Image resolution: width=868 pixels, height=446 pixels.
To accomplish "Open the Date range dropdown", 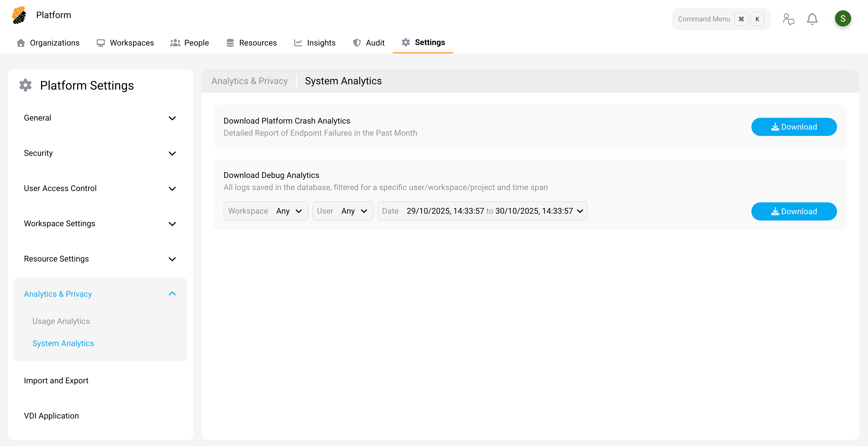I will tap(482, 211).
